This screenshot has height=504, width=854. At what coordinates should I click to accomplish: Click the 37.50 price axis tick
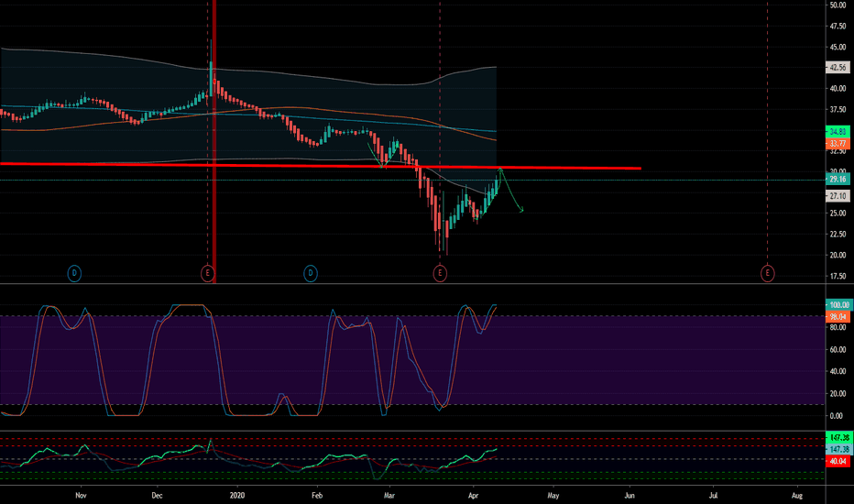tap(838, 110)
